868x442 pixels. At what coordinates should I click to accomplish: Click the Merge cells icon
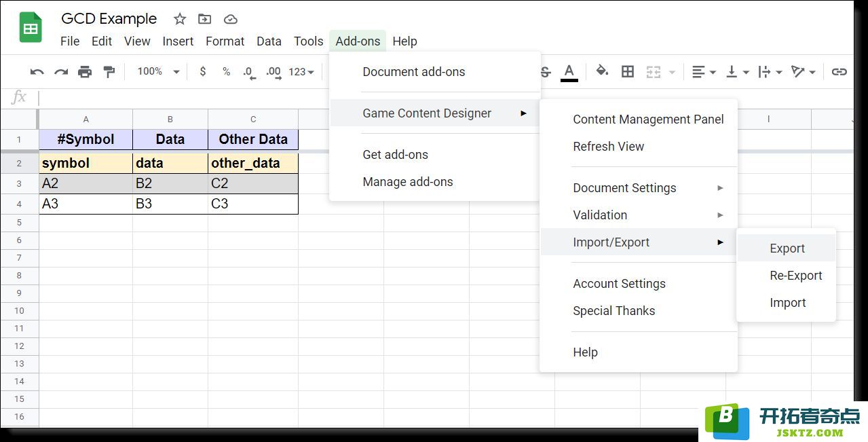pyautogui.click(x=654, y=71)
